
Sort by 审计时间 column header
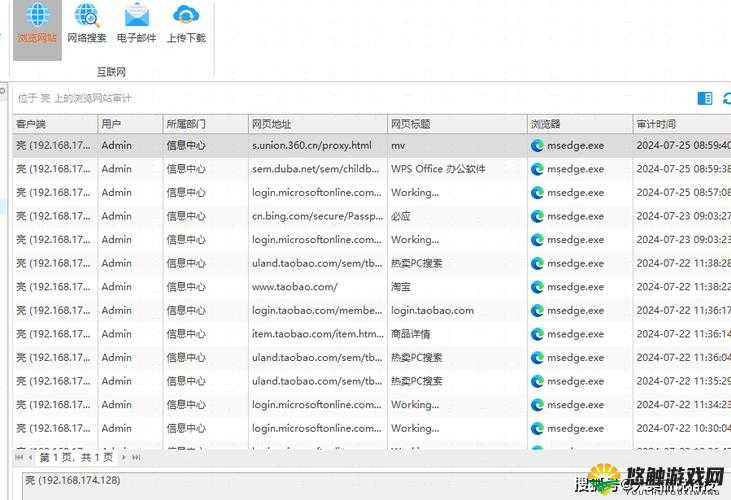click(682, 124)
